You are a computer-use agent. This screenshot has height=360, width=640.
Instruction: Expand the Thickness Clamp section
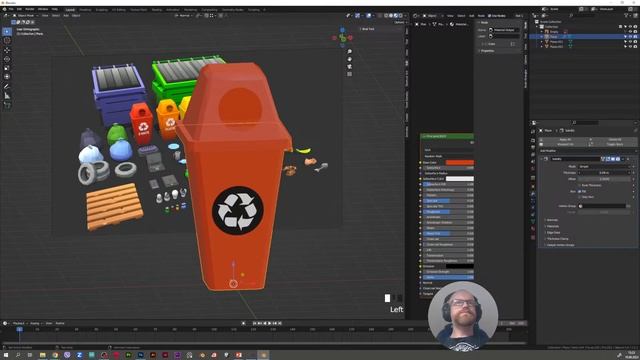pos(556,239)
